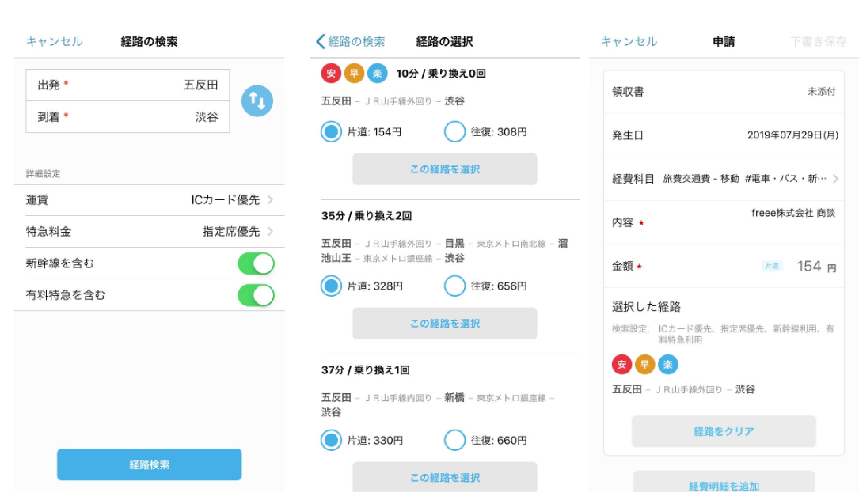Screen dimensions: 859x504
Task: Tap the orange 早 badge in route list
Action: click(354, 74)
